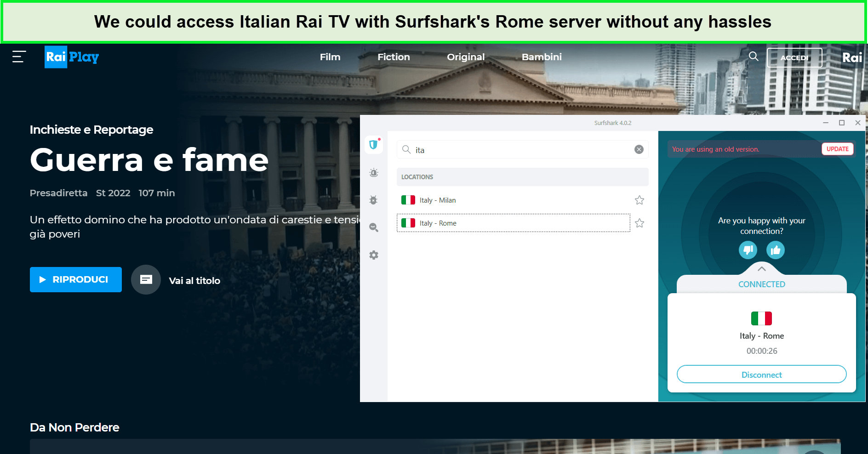868x454 pixels.
Task: Favorite Italy - Milan with star
Action: (640, 200)
